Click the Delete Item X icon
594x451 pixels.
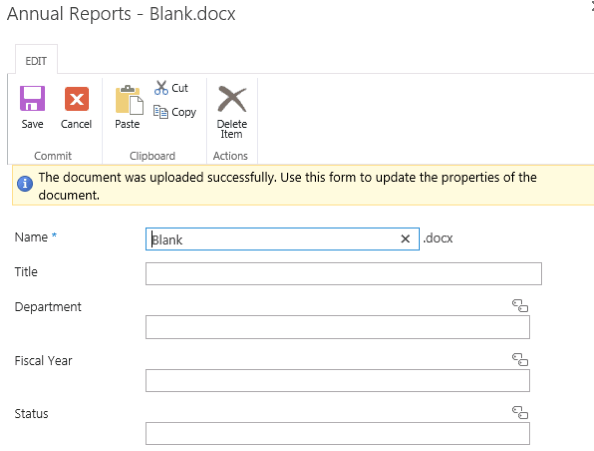coord(232,99)
